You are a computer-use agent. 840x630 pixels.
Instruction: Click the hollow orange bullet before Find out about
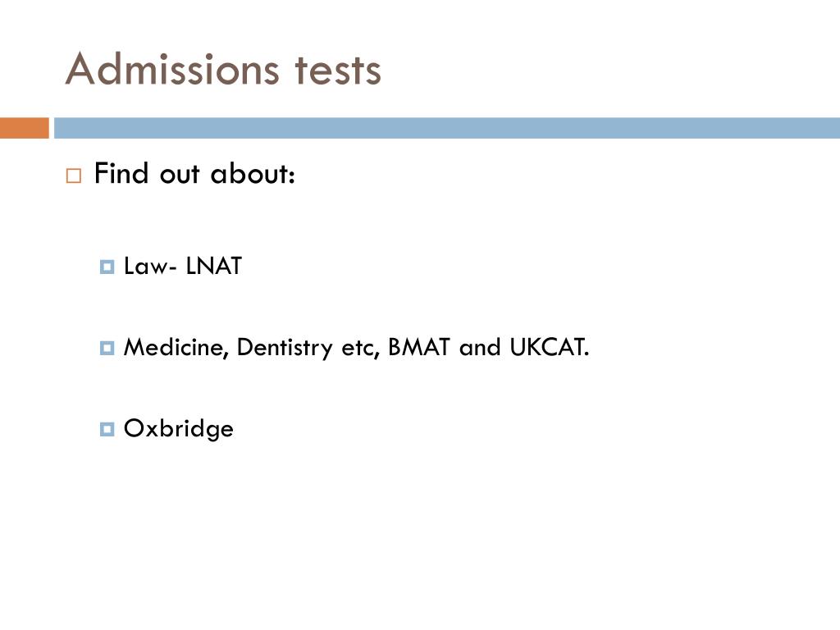(74, 176)
